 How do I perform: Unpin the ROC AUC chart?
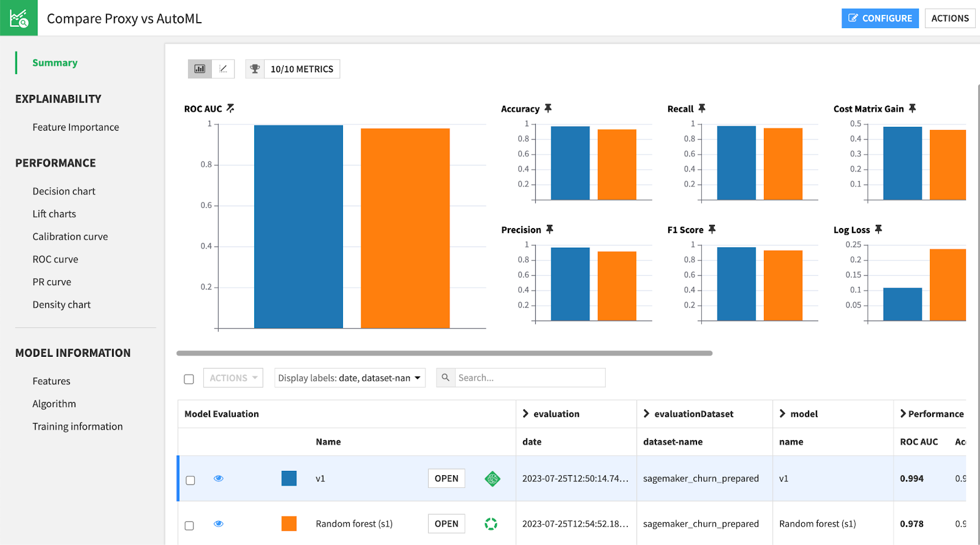pos(230,109)
